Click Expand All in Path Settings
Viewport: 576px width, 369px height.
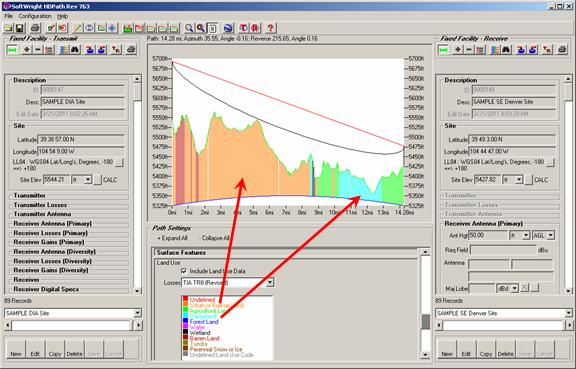pos(173,238)
